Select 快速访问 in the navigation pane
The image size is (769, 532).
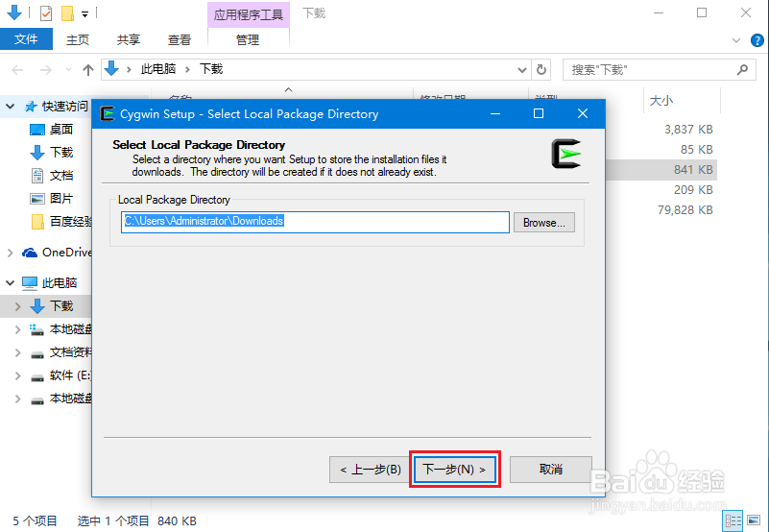tap(64, 106)
